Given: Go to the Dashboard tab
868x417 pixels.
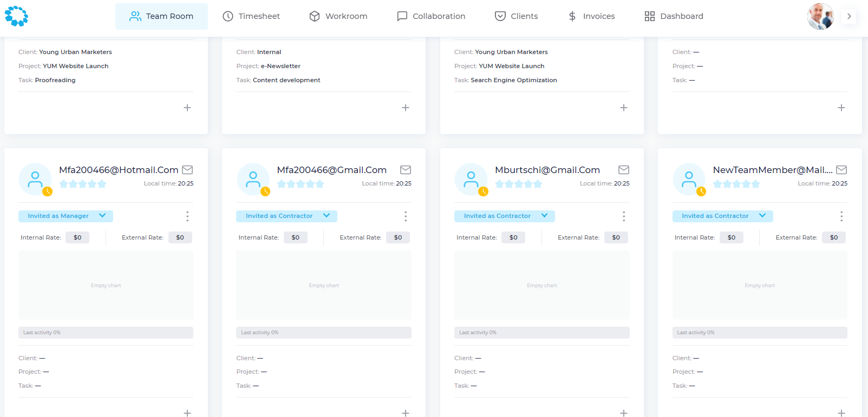Looking at the screenshot, I should point(674,16).
